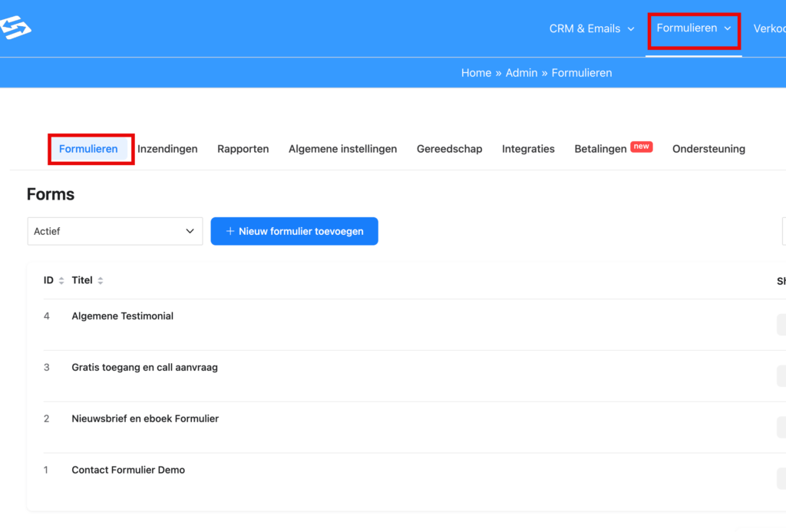Follow the Admin breadcrumb link
This screenshot has width=786, height=532.
tap(521, 73)
